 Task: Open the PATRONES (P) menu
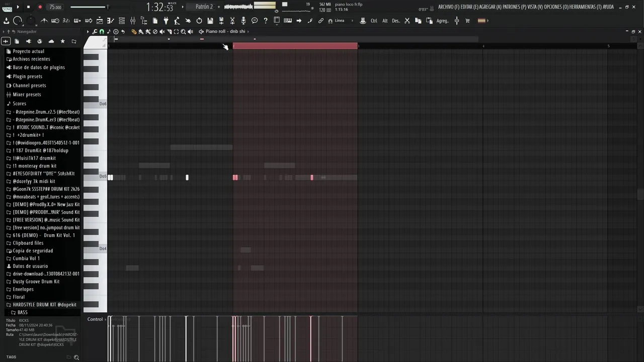click(x=515, y=7)
